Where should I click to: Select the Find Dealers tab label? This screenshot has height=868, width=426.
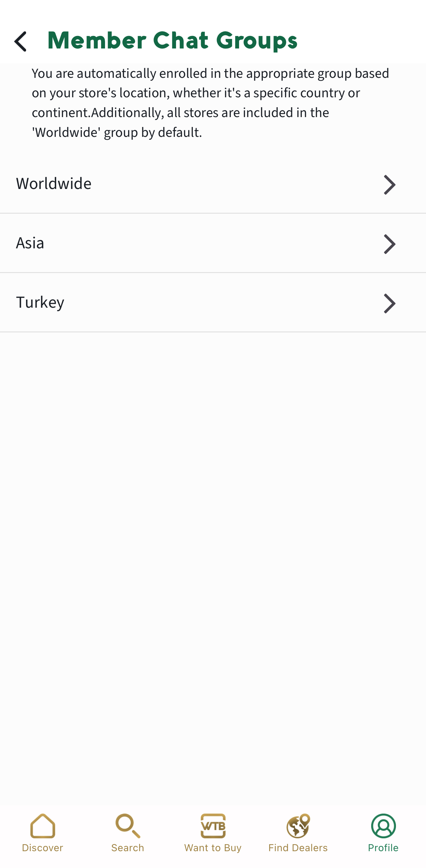[298, 848]
